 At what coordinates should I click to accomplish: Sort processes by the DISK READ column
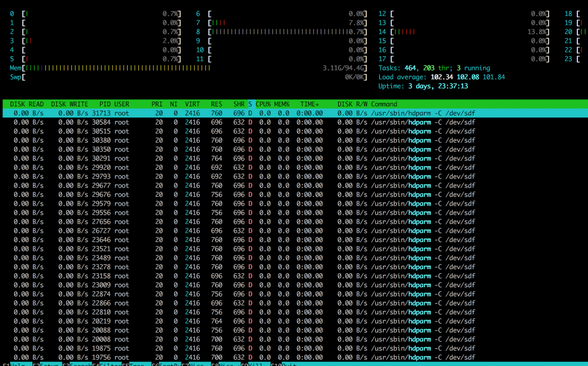(x=26, y=104)
